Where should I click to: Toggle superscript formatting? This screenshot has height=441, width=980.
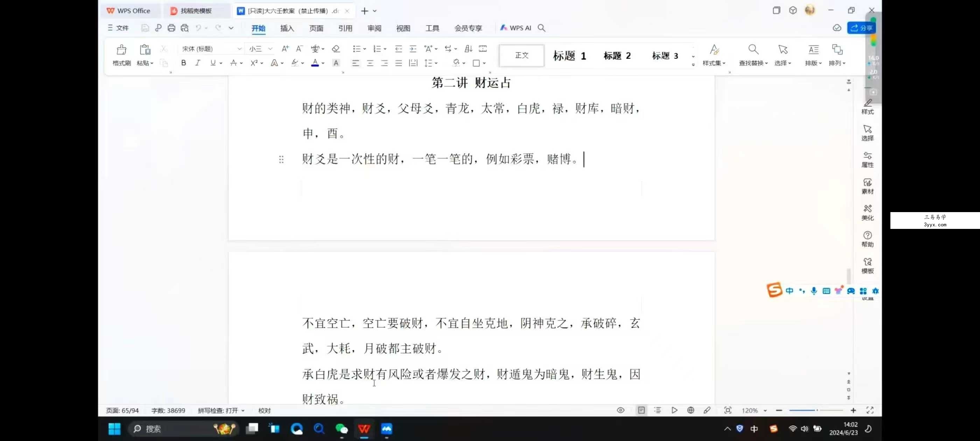254,63
